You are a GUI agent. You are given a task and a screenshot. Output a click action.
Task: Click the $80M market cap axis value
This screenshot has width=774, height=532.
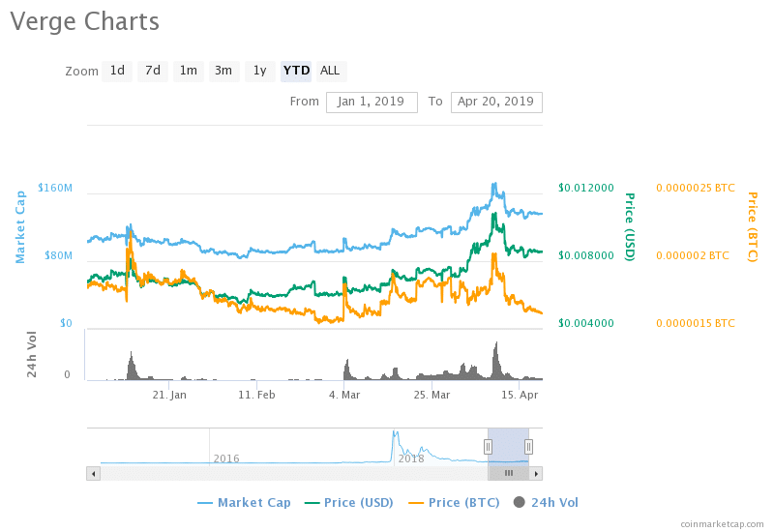click(58, 255)
